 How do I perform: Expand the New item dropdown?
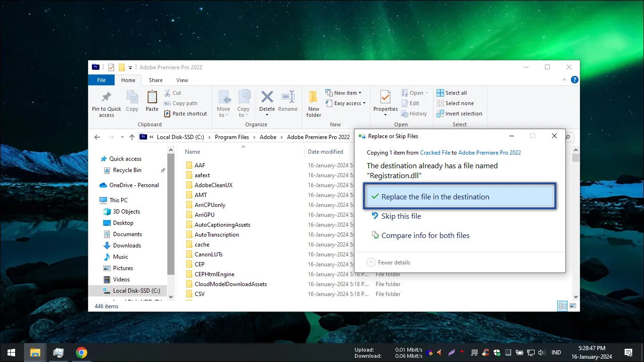coord(361,92)
